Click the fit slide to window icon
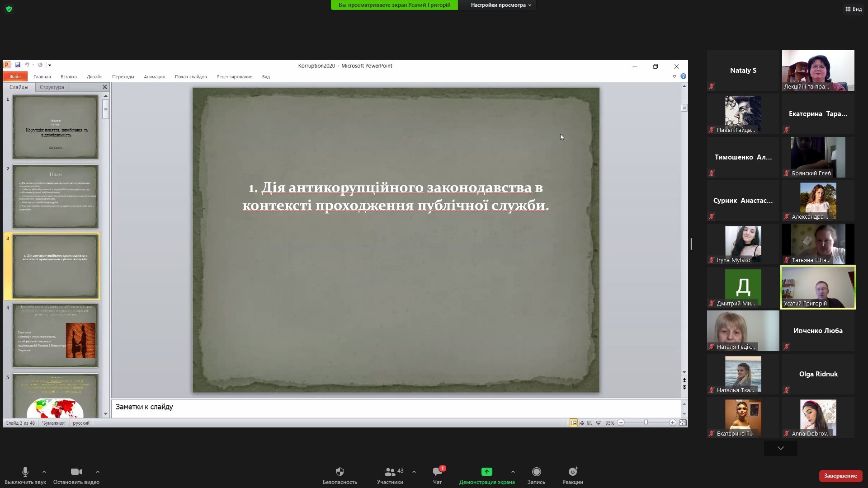The image size is (868, 488). (683, 422)
